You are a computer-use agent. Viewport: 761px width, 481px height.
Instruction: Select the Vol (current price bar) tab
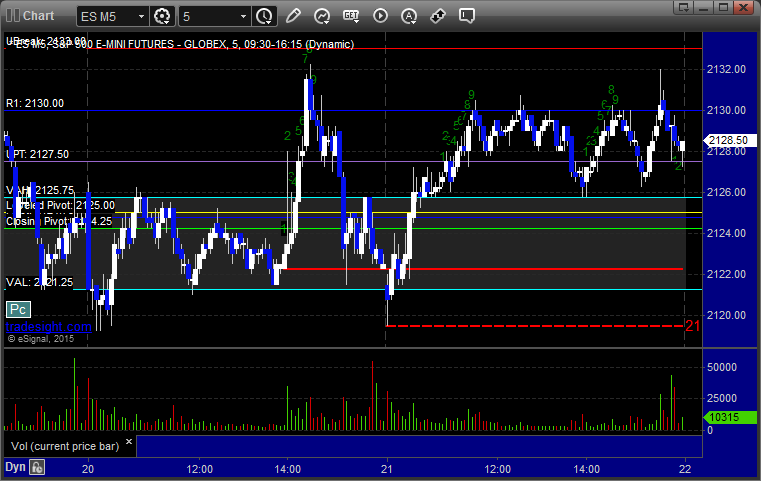point(65,446)
